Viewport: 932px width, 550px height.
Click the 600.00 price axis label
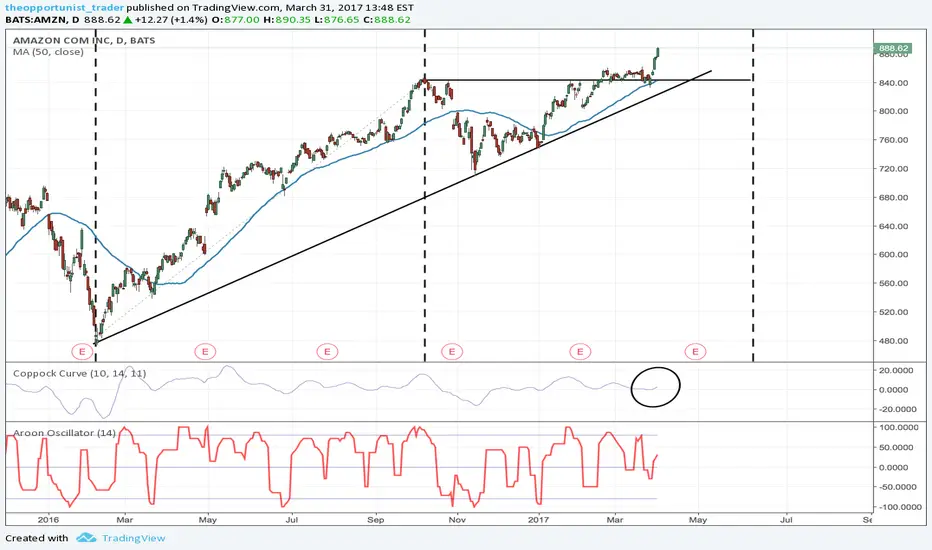pos(893,254)
